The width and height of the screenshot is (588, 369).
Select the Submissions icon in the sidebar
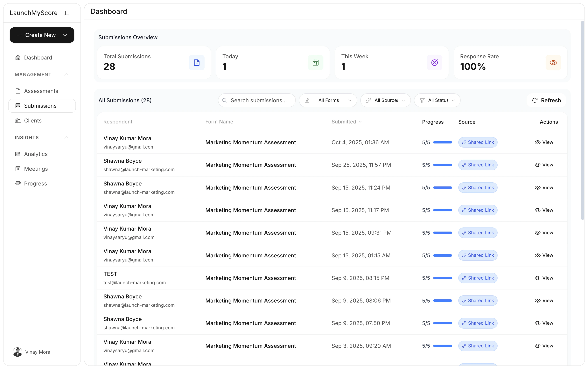coord(18,106)
